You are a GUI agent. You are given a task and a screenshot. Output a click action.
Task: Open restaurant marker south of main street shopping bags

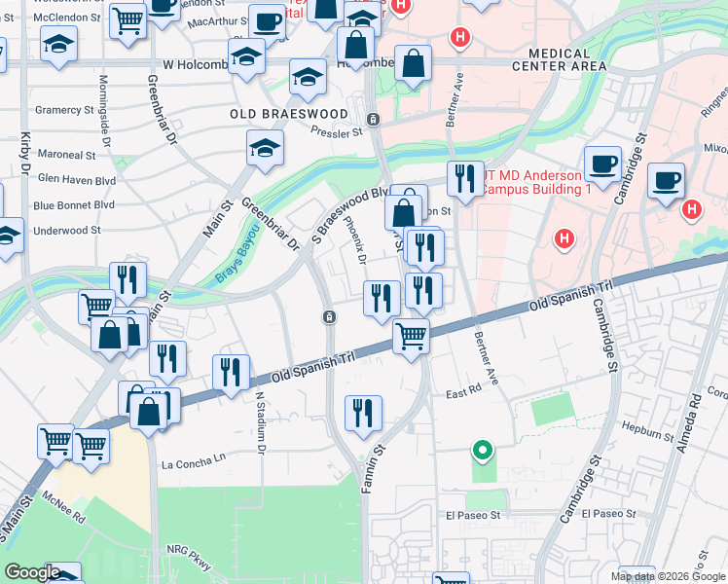(x=167, y=359)
